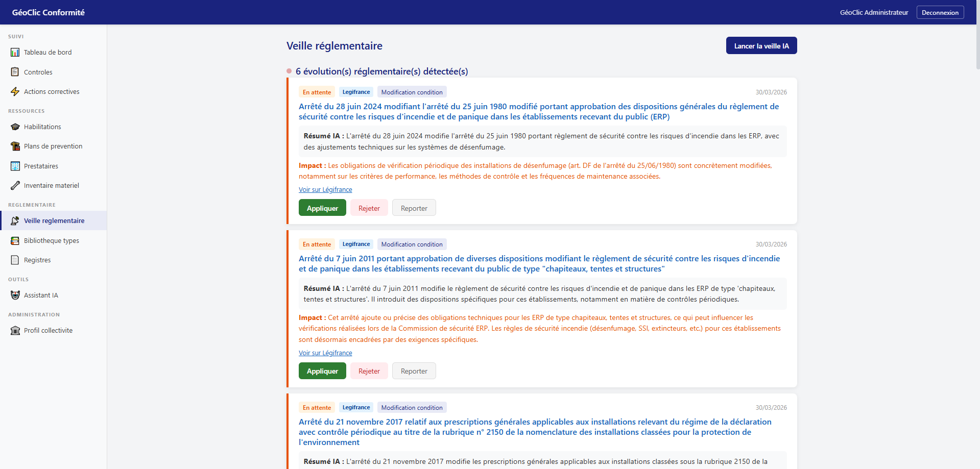This screenshot has height=469, width=980.
Task: Click the Inventaire materiel wrench icon
Action: pyautogui.click(x=15, y=186)
